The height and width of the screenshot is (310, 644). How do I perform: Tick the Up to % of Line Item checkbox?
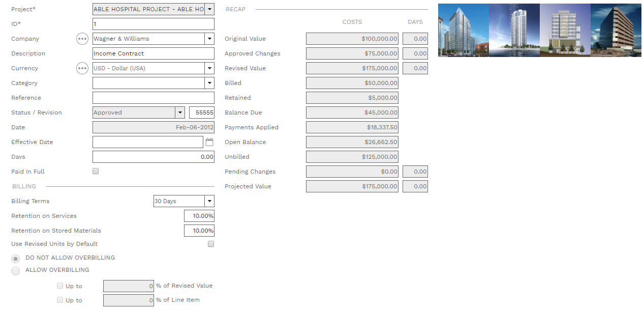pos(60,300)
